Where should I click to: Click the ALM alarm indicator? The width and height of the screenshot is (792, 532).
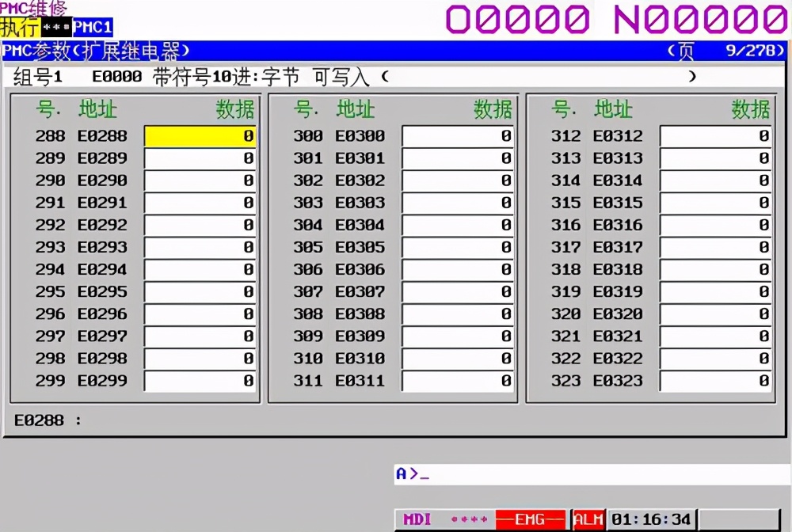(x=588, y=519)
